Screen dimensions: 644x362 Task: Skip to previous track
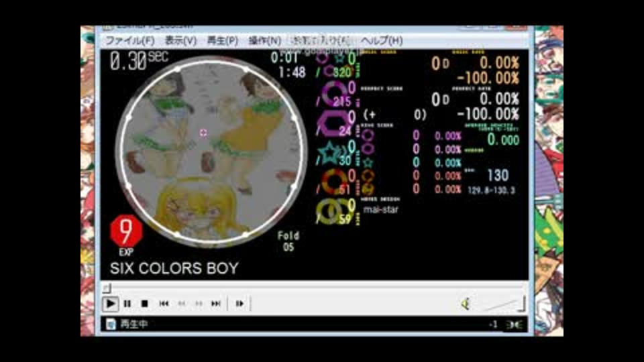coord(164,304)
